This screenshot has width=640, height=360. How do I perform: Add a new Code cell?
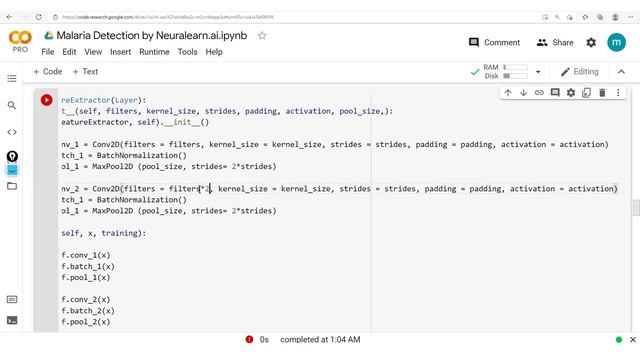point(48,72)
